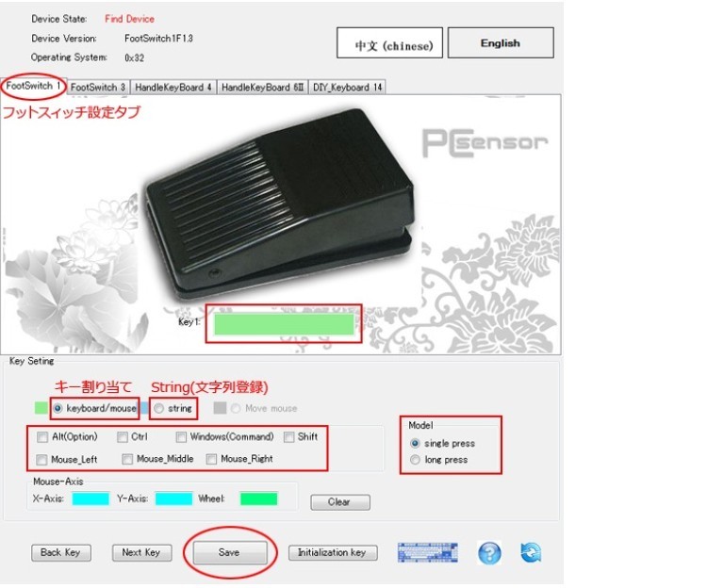Choose long press mode
The height and width of the screenshot is (588, 707).
pos(415,460)
